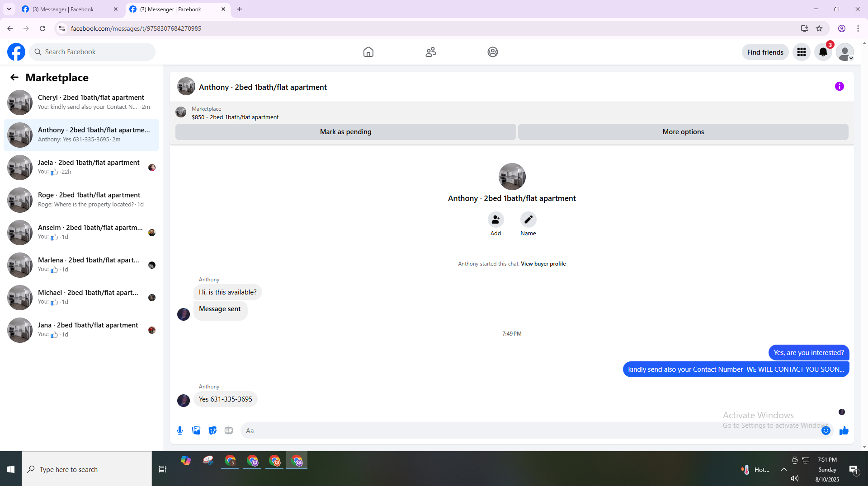Click the $850 listing title link

[235, 117]
